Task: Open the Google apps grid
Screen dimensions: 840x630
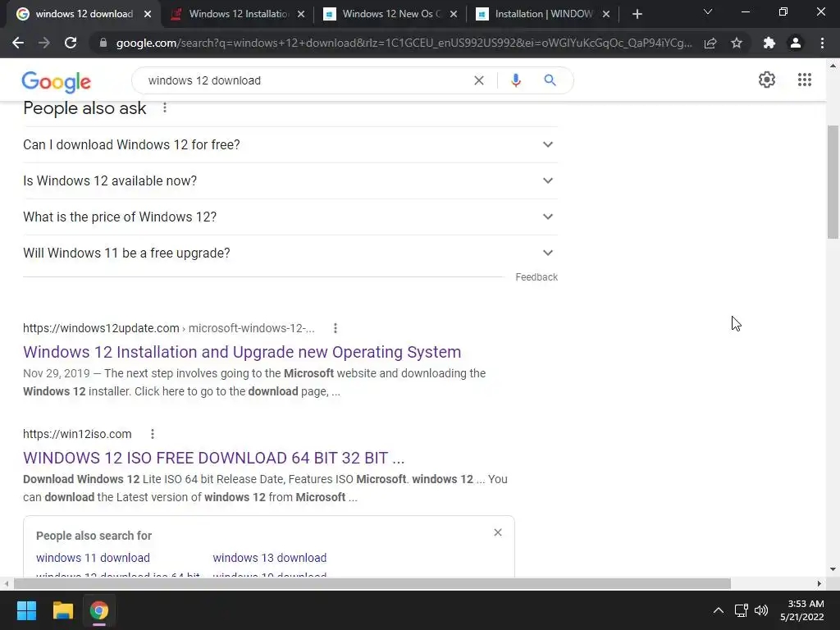Action: (x=804, y=80)
